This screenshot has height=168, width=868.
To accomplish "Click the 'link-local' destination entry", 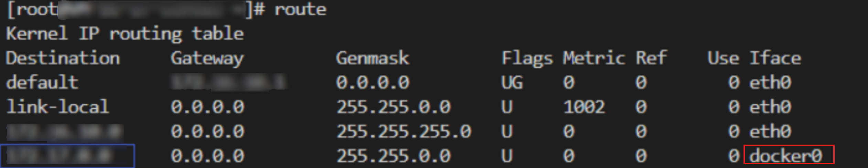I will [x=57, y=107].
